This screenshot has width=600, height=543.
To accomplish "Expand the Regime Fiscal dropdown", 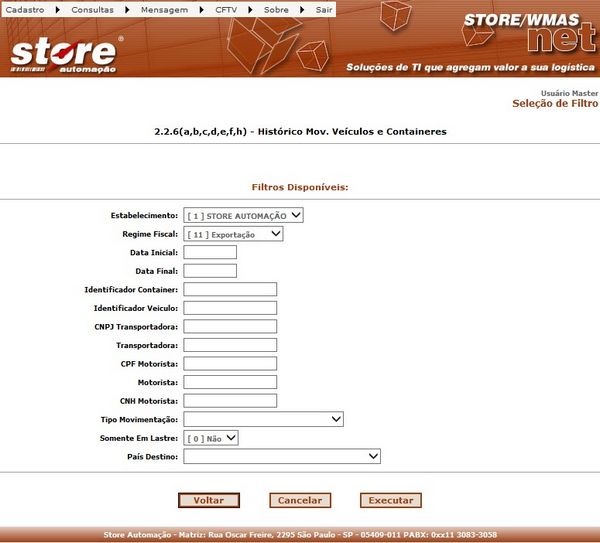I will click(x=233, y=234).
